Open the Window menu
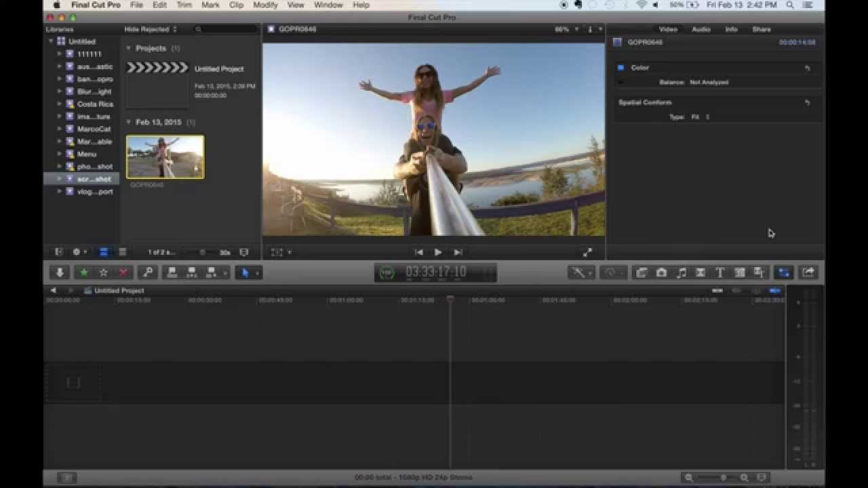This screenshot has width=868, height=488. coord(328,5)
